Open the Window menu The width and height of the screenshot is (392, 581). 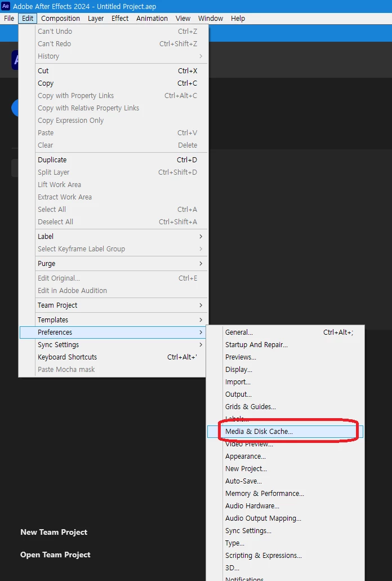[x=211, y=18]
